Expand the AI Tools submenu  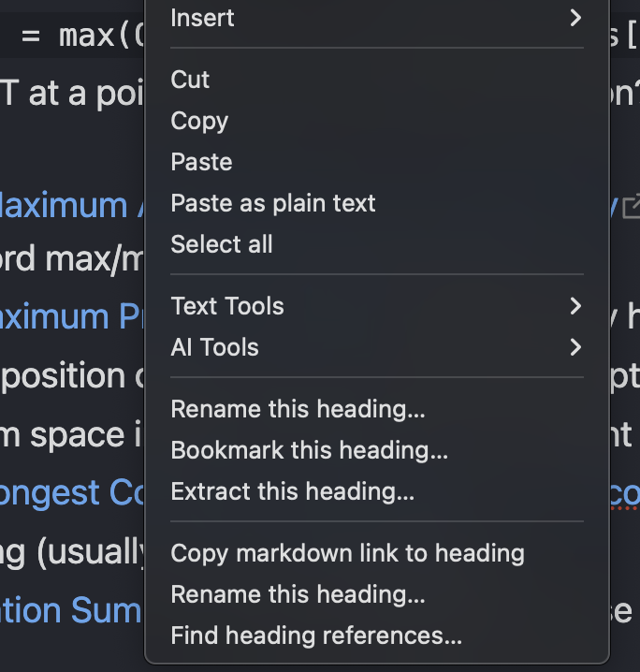[x=377, y=347]
